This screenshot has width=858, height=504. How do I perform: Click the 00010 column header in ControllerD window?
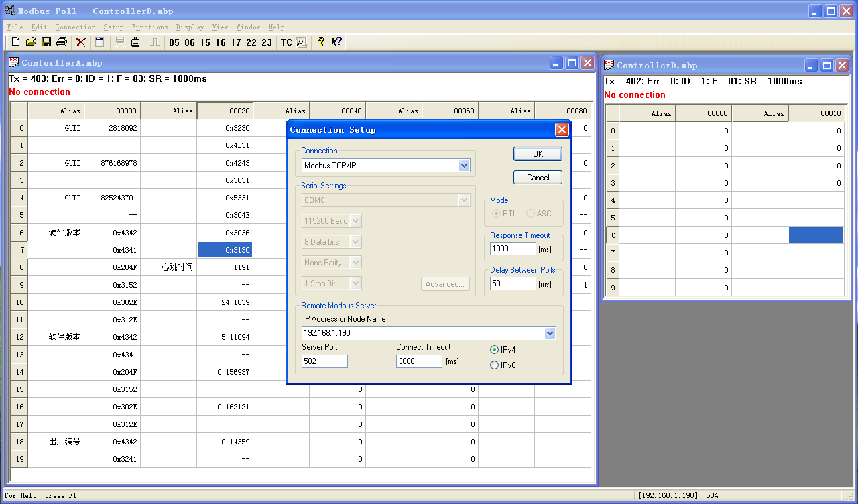click(816, 113)
